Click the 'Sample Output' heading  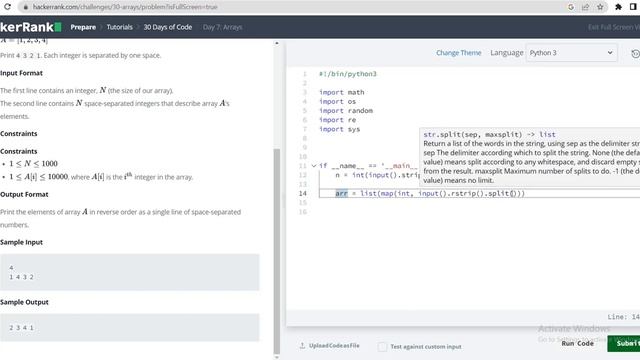point(24,302)
